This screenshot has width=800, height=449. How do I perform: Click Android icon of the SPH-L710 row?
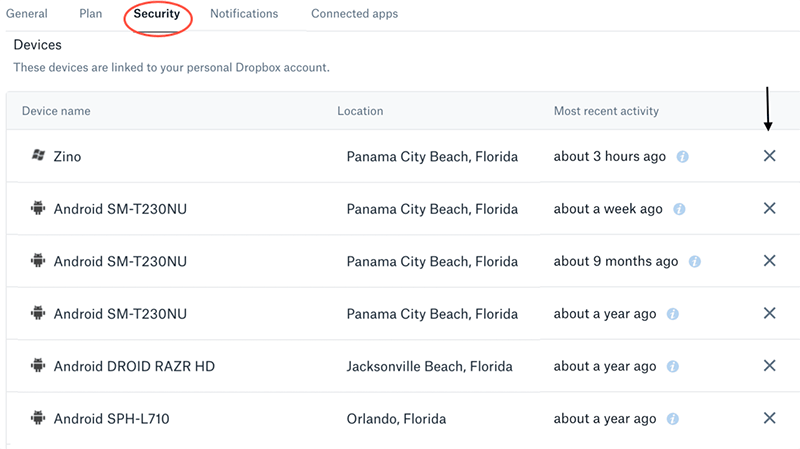(x=38, y=418)
